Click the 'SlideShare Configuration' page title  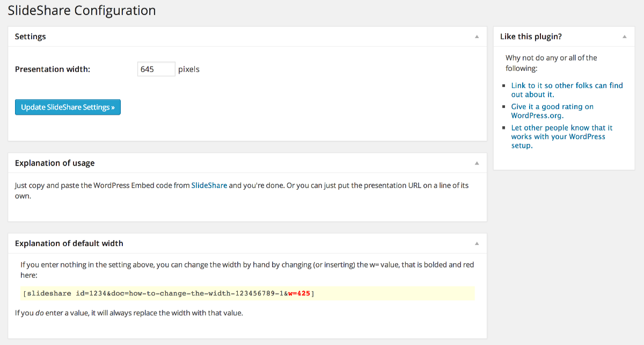pyautogui.click(x=82, y=10)
